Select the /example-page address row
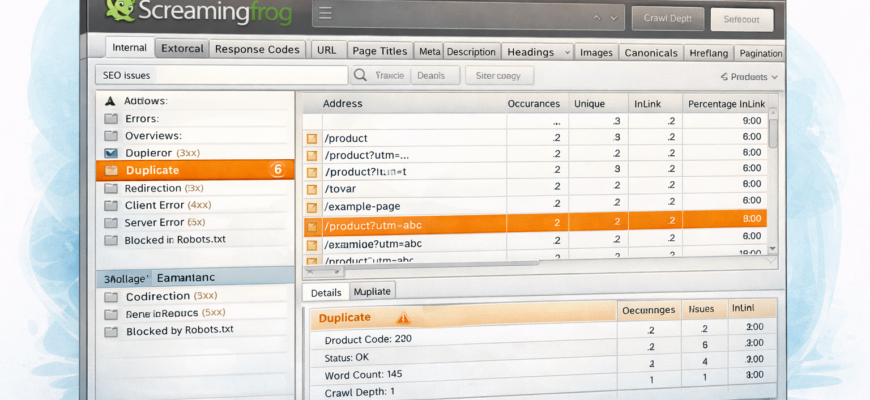Image resolution: width=870 pixels, height=400 pixels. click(x=535, y=206)
